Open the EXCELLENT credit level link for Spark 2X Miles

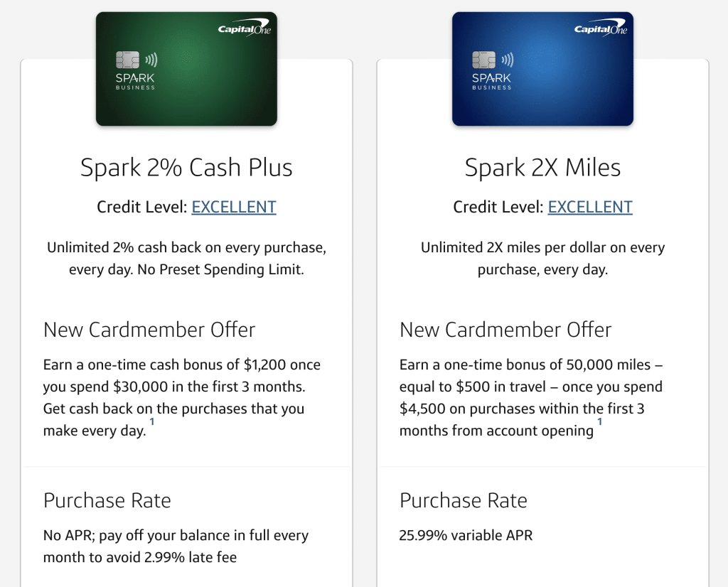pos(590,207)
